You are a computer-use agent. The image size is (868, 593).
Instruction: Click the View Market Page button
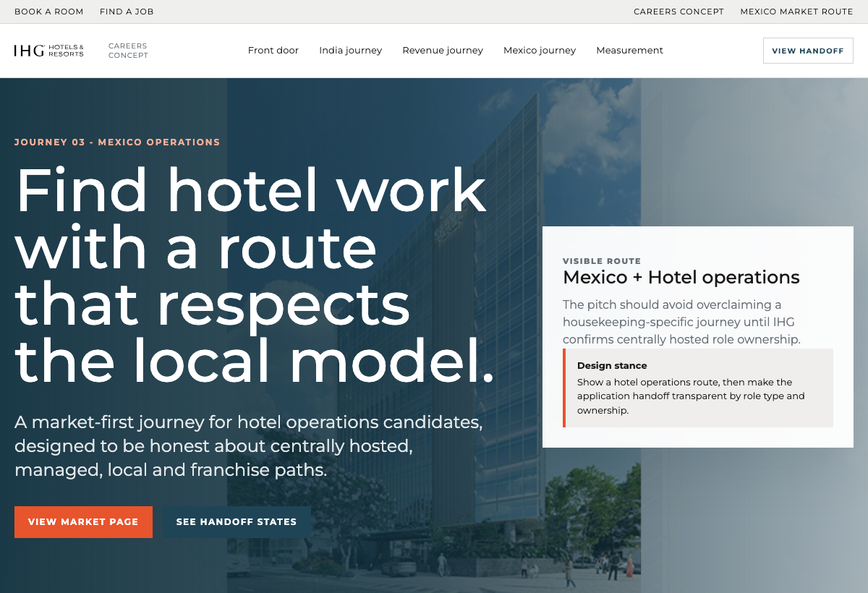pyautogui.click(x=83, y=522)
